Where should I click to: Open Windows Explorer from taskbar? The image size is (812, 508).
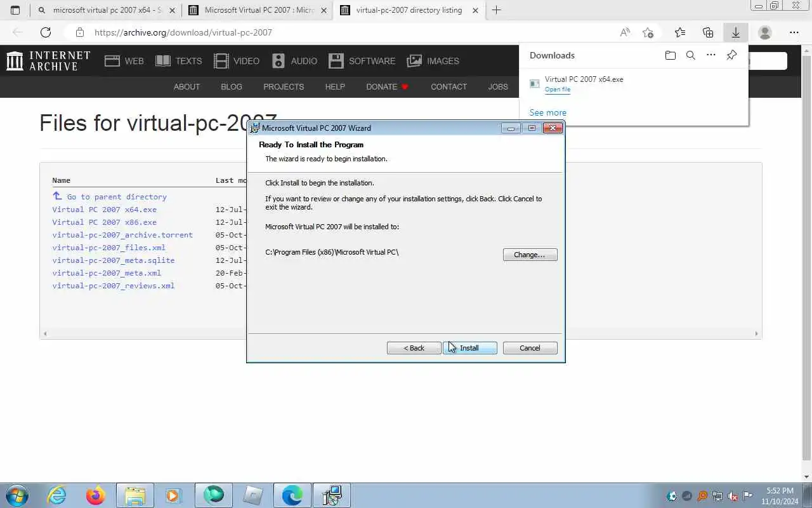pos(135,495)
